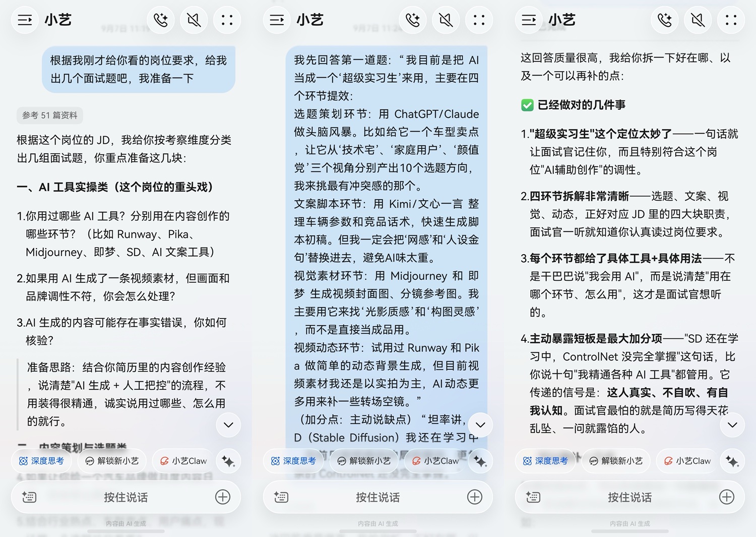Open the side menu in the interview-questions chat
Screen dimensions: 756x537
coord(25,20)
